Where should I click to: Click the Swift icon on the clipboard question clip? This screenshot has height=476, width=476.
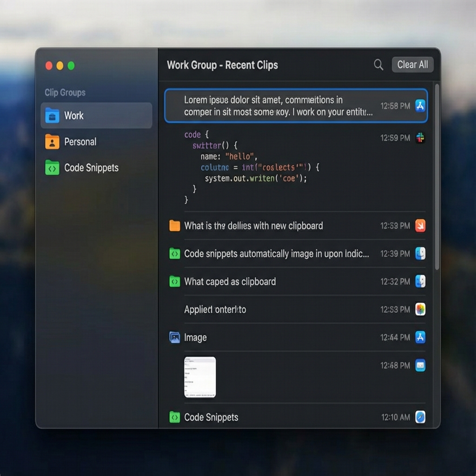(x=420, y=226)
